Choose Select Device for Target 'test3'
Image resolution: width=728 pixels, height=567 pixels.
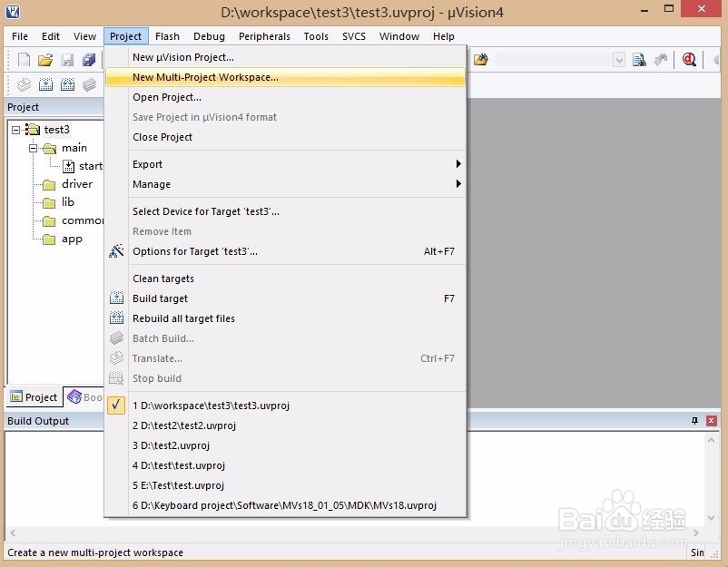pyautogui.click(x=285, y=211)
